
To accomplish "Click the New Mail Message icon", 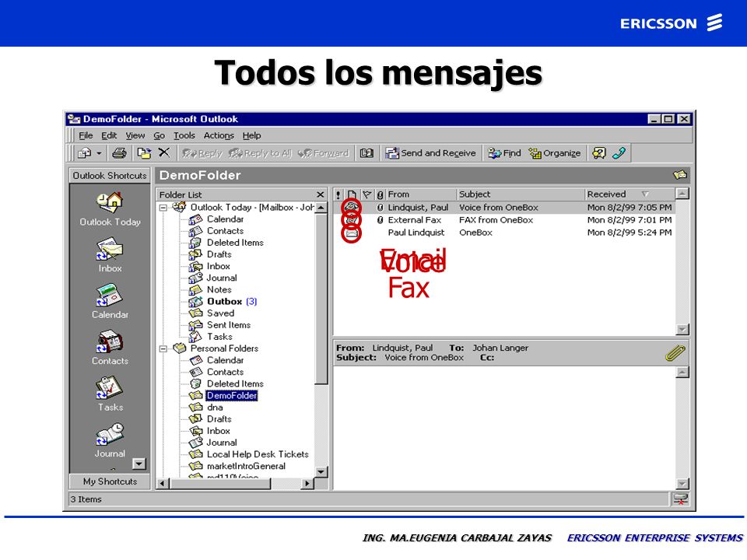I will coord(85,153).
